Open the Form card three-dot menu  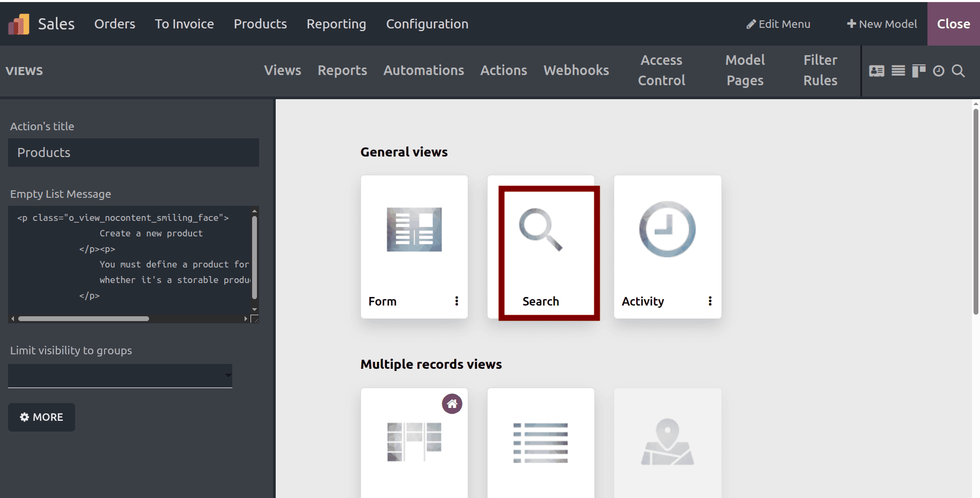[x=456, y=301]
